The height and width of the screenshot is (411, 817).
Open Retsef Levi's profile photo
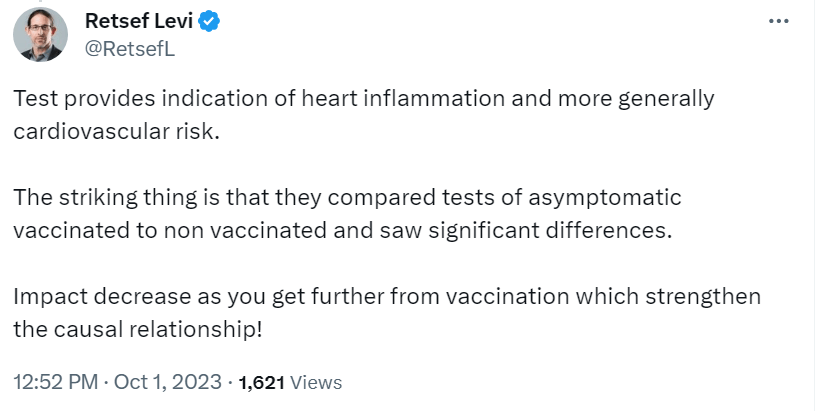[40, 34]
